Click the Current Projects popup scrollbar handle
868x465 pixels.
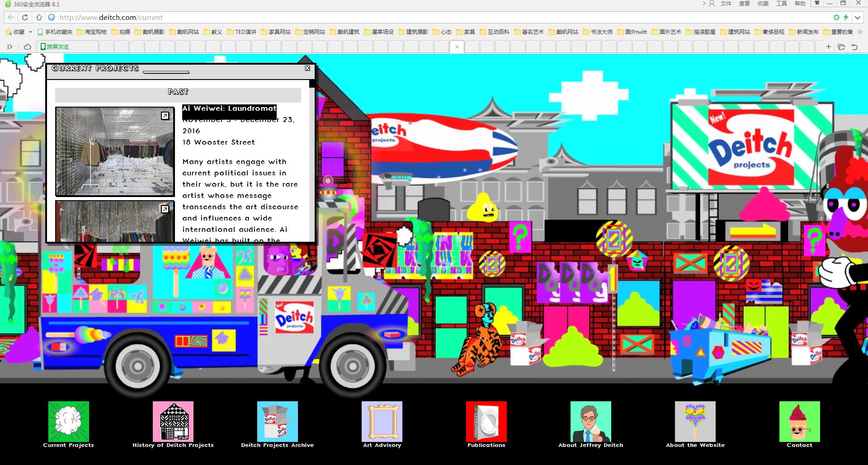(312, 84)
